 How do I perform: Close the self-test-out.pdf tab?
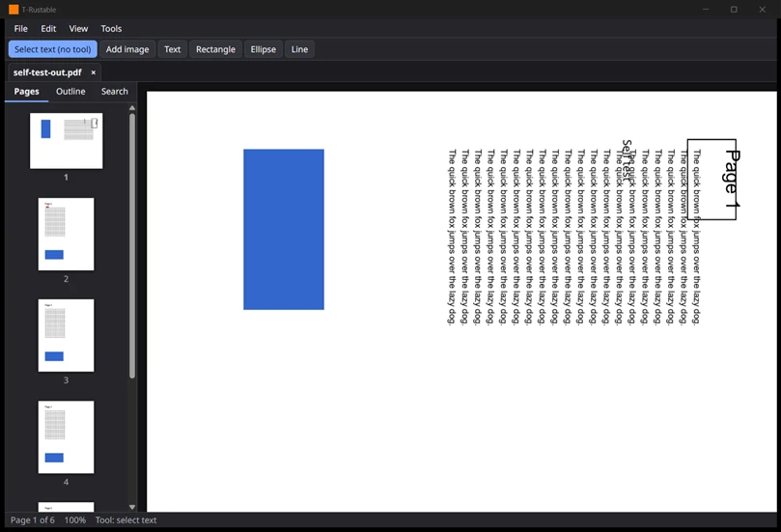point(93,72)
